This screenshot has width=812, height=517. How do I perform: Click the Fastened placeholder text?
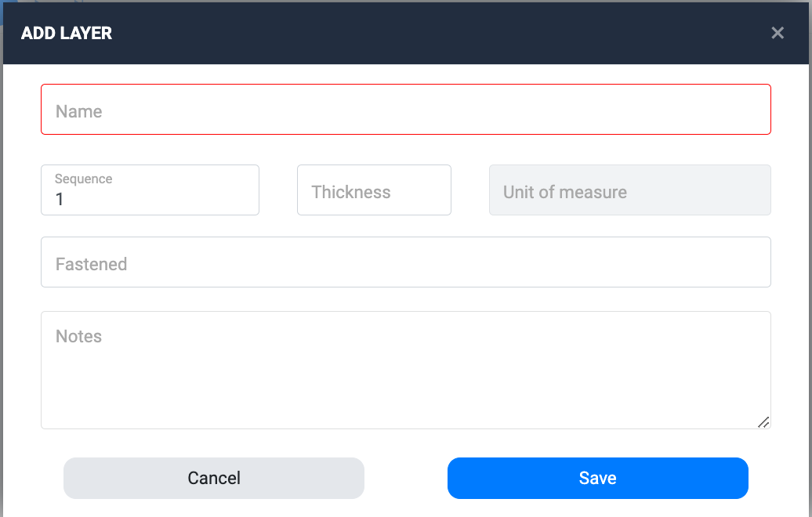click(x=92, y=264)
